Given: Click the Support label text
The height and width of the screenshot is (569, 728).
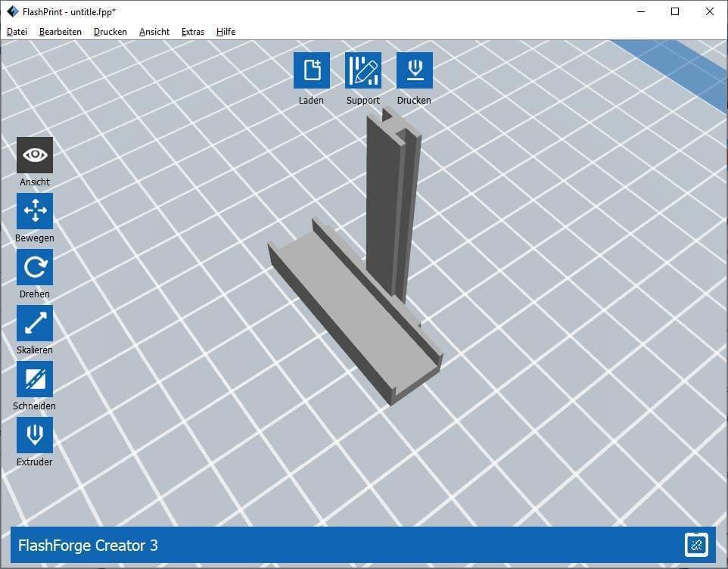Looking at the screenshot, I should 363,100.
